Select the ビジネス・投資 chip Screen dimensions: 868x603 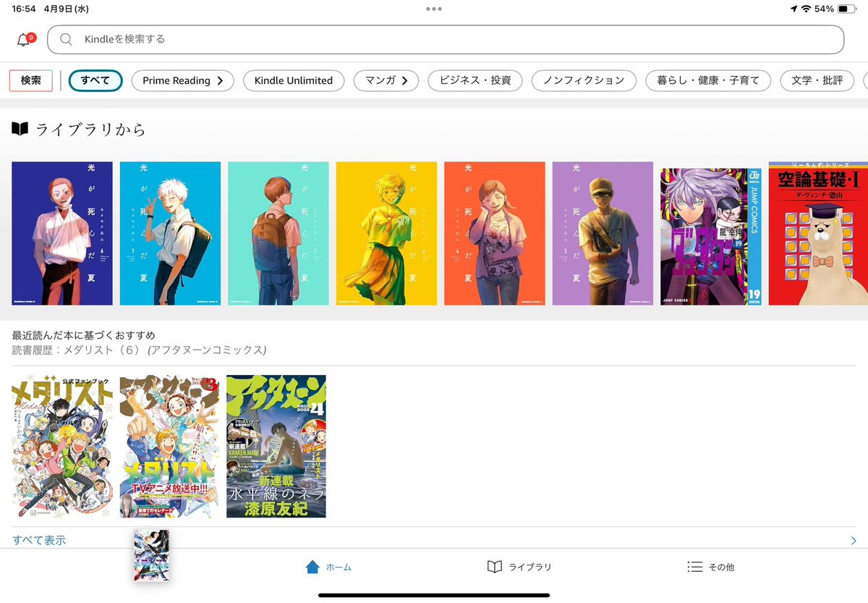click(475, 80)
